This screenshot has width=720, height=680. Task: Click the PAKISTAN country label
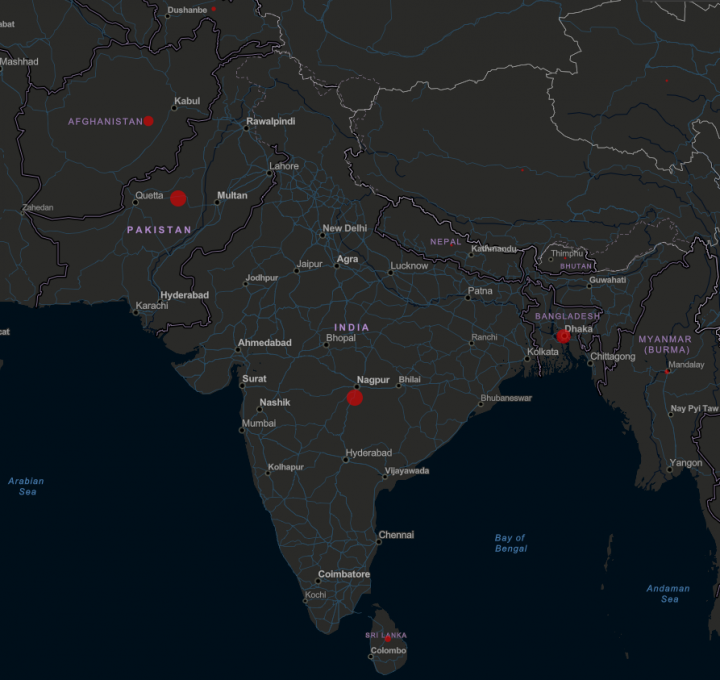coord(159,230)
